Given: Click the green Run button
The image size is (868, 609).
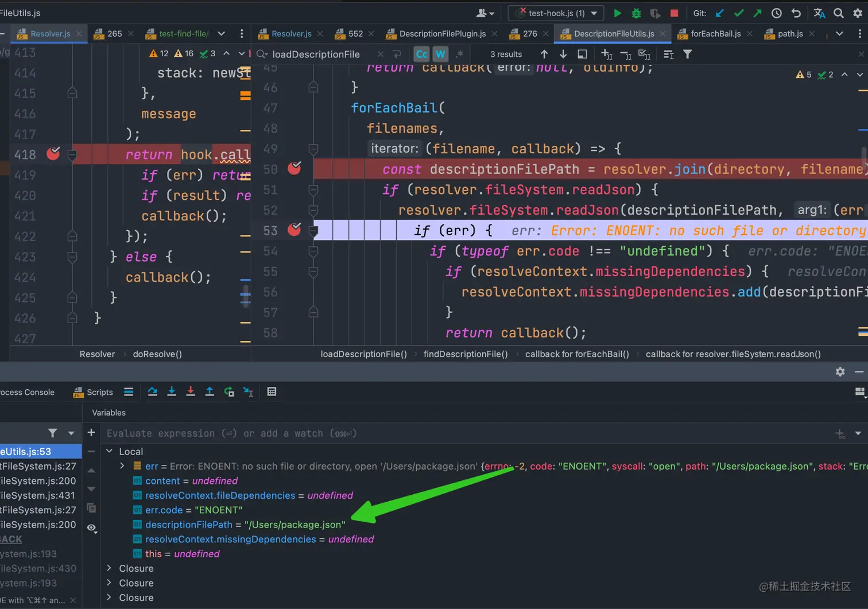Looking at the screenshot, I should pyautogui.click(x=617, y=13).
